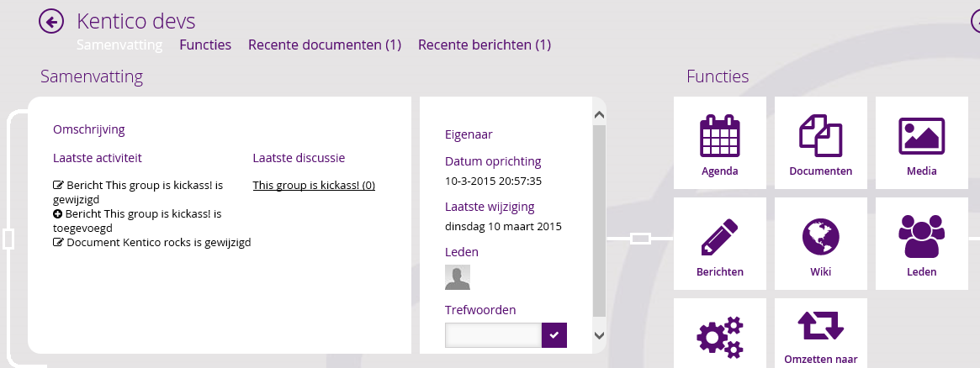The image size is (980, 368).
Task: Click the 'Functies' section heading above the tiles
Action: [718, 76]
